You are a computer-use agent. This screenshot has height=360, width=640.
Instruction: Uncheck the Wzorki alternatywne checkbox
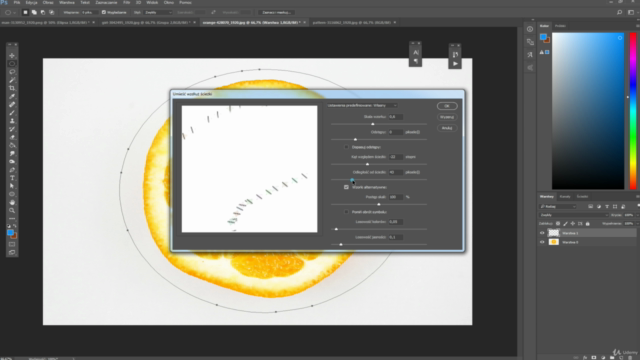tap(346, 187)
